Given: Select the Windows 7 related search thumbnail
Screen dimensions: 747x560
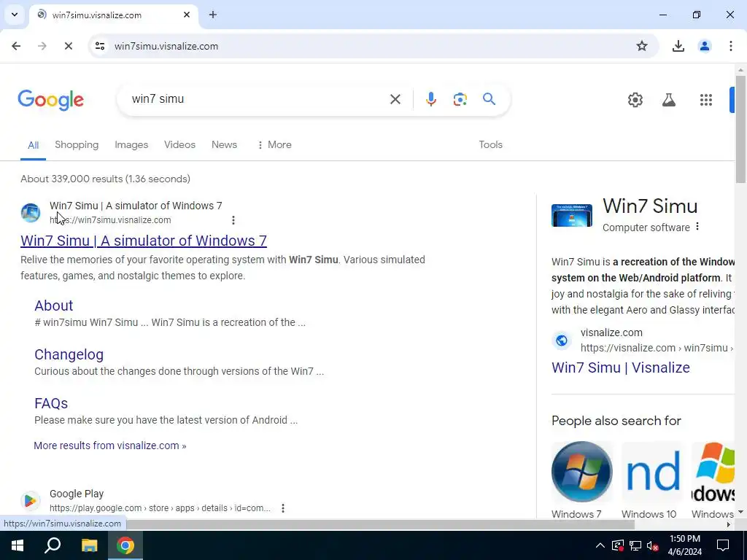Looking at the screenshot, I should (581, 472).
